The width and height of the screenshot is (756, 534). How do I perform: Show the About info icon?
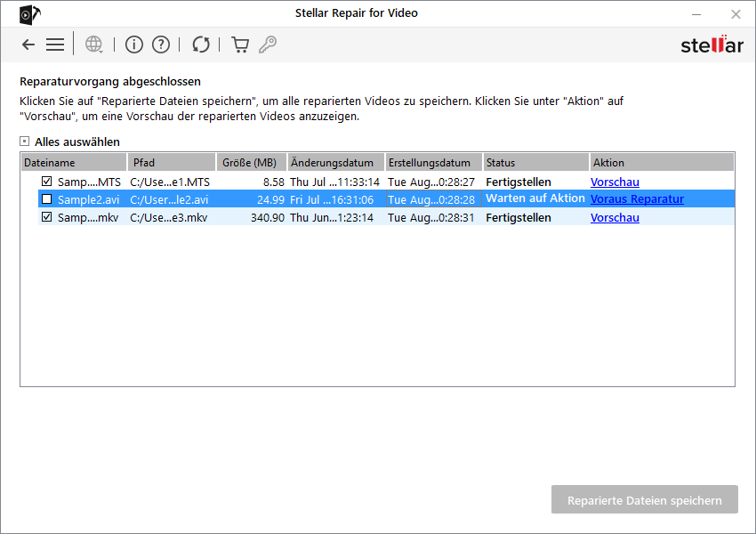coord(134,44)
